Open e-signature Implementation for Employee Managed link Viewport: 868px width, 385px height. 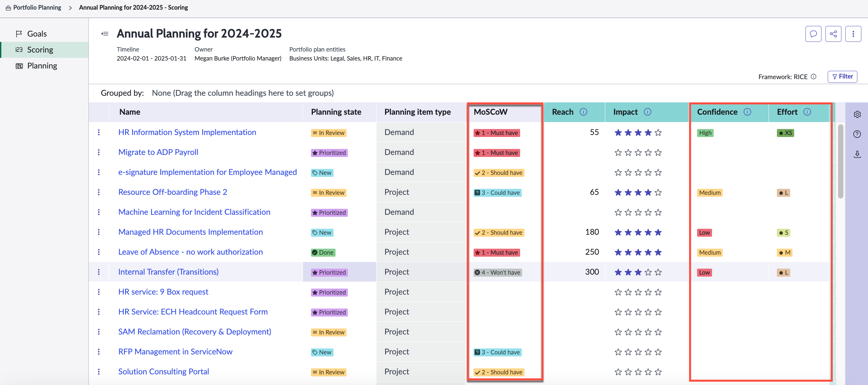[207, 172]
